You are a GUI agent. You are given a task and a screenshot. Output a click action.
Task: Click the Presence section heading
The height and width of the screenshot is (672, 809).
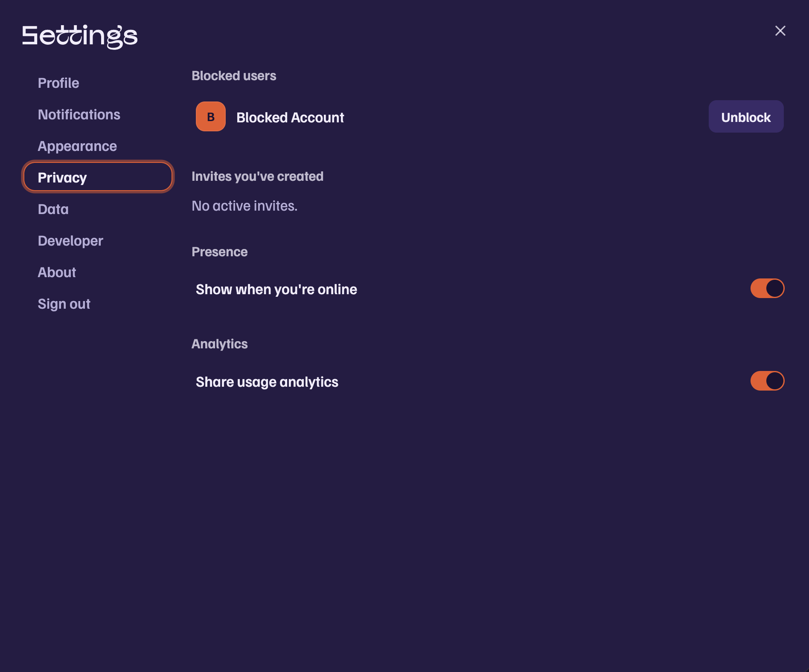[x=220, y=252]
